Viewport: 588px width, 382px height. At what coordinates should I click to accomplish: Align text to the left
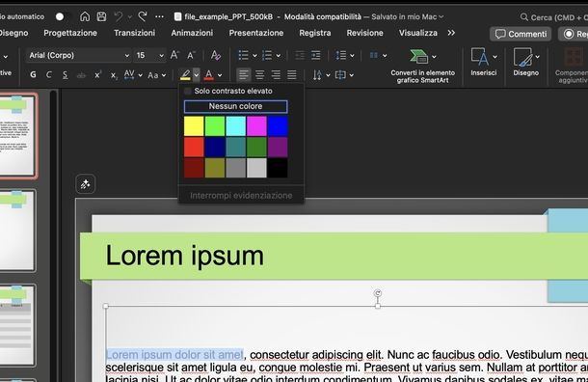click(x=244, y=74)
